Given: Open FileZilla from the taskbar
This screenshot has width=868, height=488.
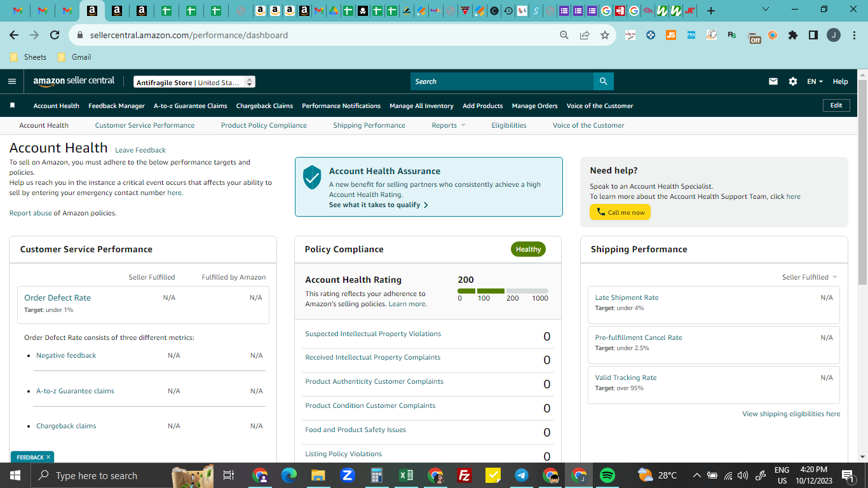Looking at the screenshot, I should (x=465, y=475).
